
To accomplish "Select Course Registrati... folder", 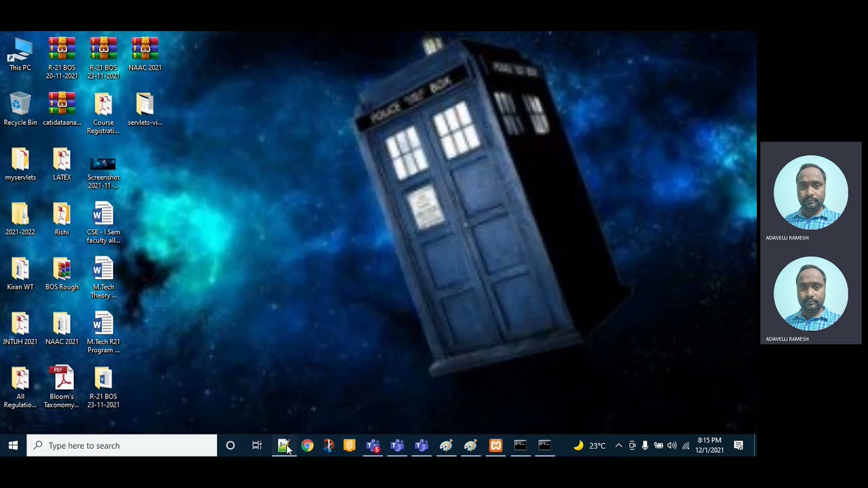I will point(103,113).
